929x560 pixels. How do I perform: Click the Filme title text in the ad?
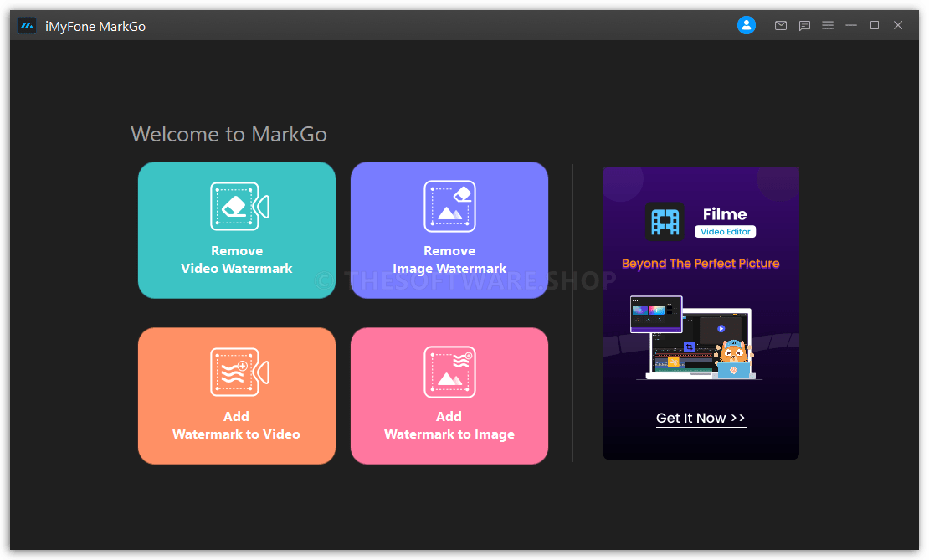click(725, 214)
